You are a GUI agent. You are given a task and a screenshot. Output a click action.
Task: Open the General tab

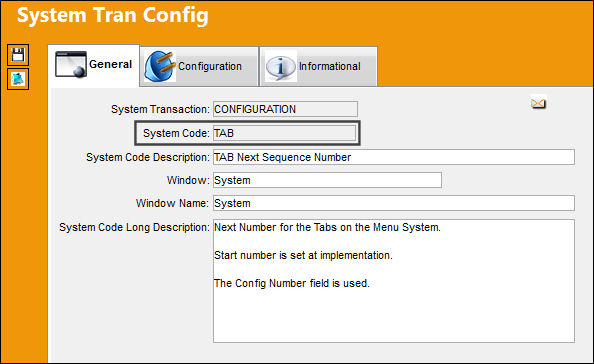(94, 65)
